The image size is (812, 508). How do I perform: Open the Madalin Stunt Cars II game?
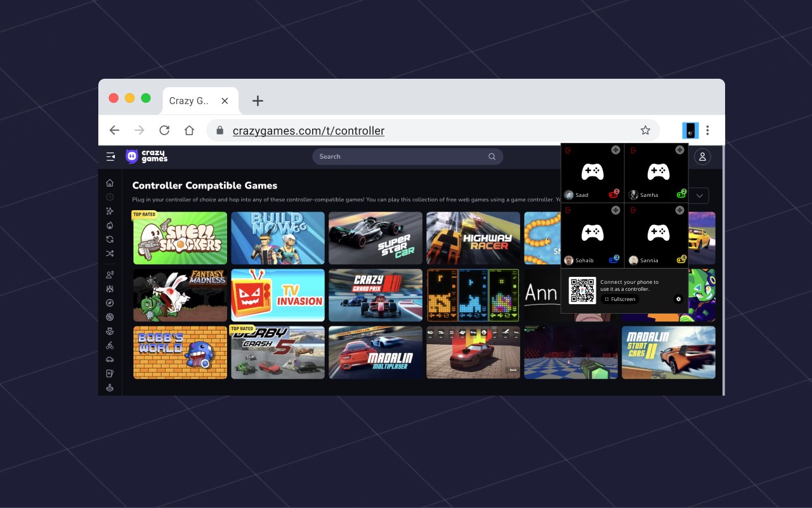[x=669, y=352]
